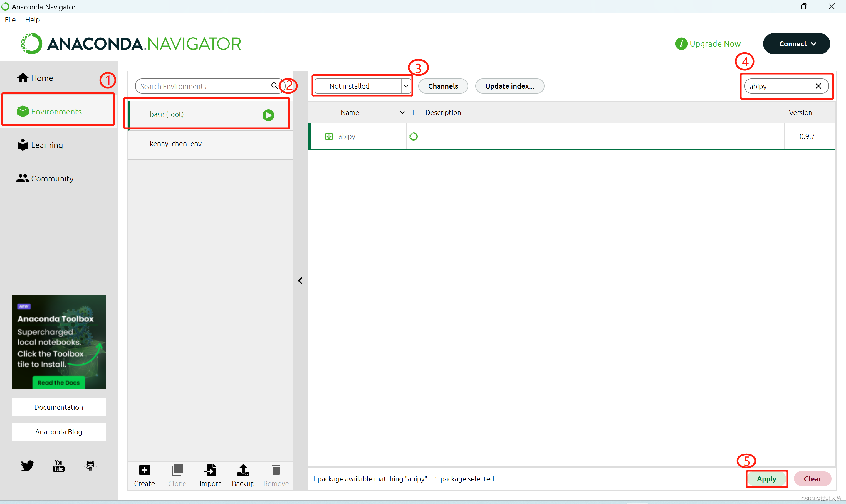Open the Twitter link icon
Image resolution: width=846 pixels, height=504 pixels.
pyautogui.click(x=27, y=466)
